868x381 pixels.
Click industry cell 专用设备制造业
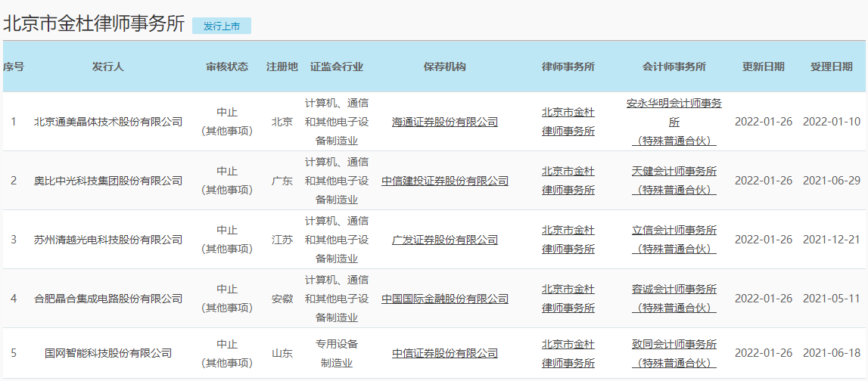pyautogui.click(x=337, y=353)
